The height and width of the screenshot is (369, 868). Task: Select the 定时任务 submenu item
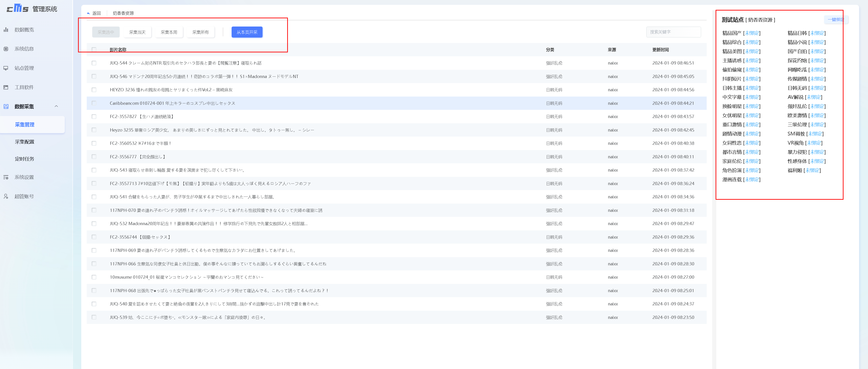tap(24, 159)
